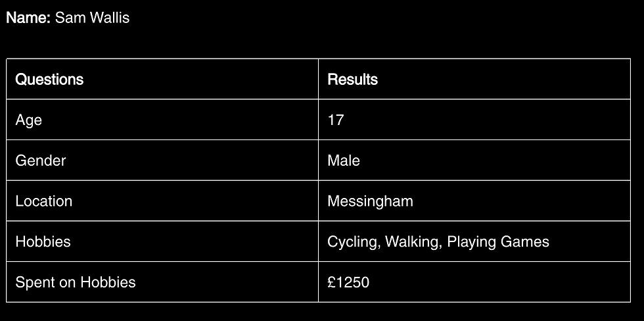Select the Results column header
Viewport: 644px width, 321px height.
[352, 80]
